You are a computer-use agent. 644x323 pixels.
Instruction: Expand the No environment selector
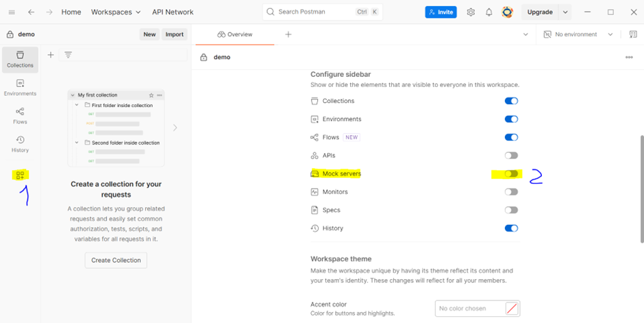point(579,34)
